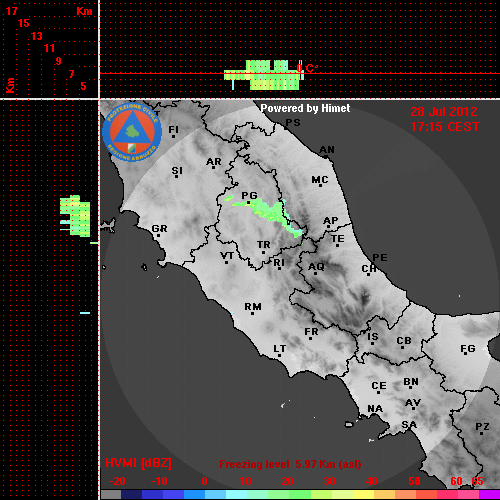Image resolution: width=500 pixels, height=500 pixels.
Task: Click the PZ city label
Action: pyautogui.click(x=482, y=427)
